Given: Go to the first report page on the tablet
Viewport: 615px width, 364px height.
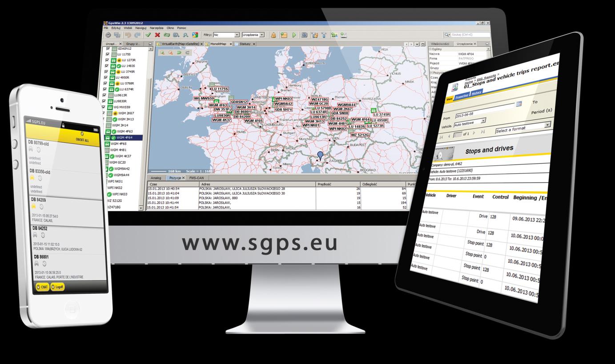Looking at the screenshot, I should [x=441, y=137].
